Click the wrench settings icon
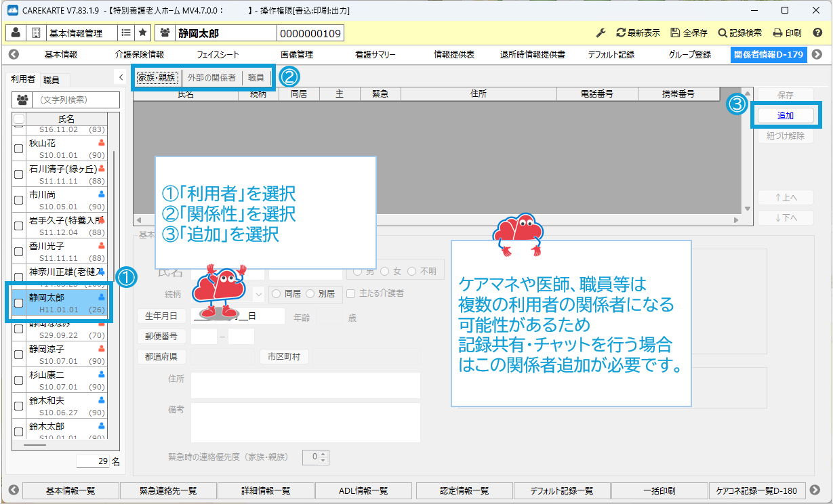 click(x=600, y=33)
